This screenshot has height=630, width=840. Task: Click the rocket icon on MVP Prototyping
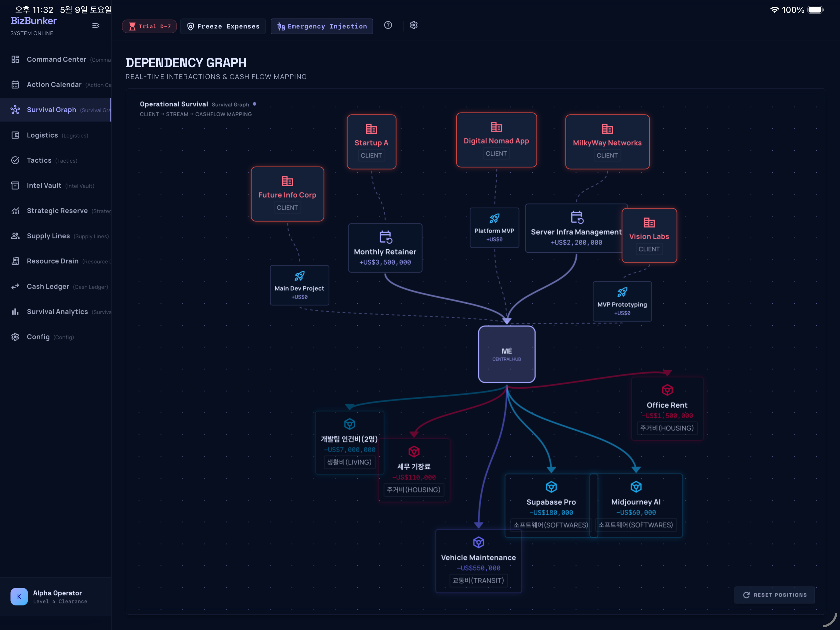coord(622,292)
